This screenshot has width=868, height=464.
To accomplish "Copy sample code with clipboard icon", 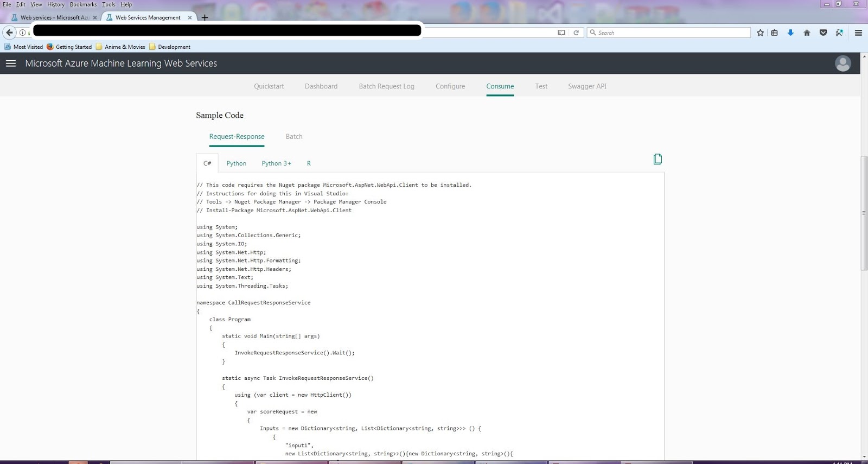I will pos(658,159).
